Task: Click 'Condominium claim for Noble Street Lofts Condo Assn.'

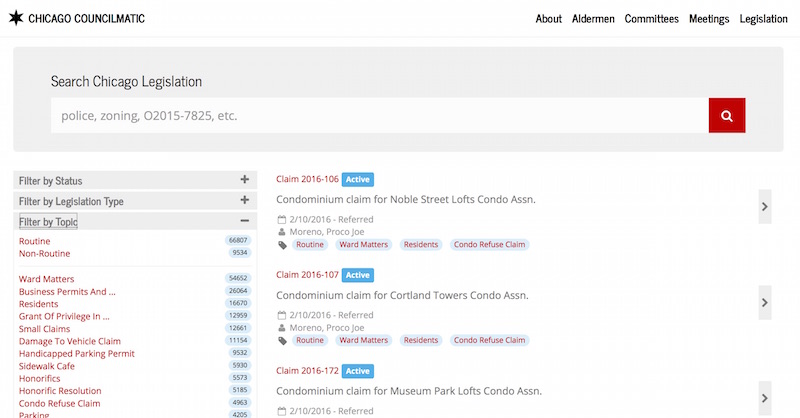Action: click(x=406, y=200)
